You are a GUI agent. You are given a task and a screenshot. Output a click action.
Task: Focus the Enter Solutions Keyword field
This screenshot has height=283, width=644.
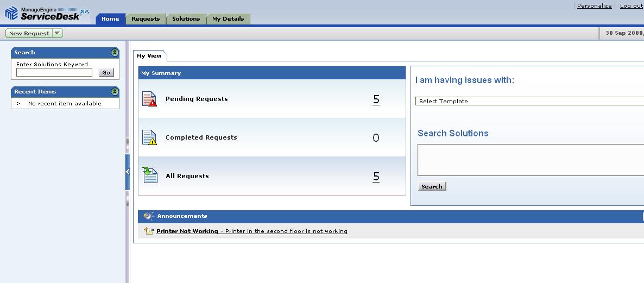coord(54,72)
